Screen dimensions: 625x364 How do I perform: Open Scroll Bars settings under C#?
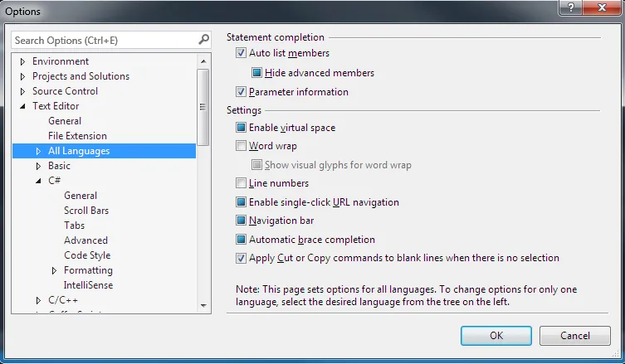[86, 211]
